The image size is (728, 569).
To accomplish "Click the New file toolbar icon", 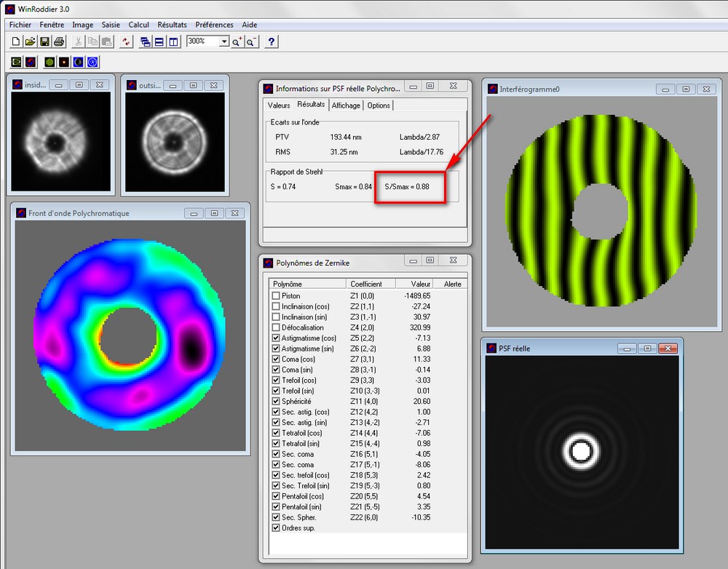I will click(x=16, y=41).
